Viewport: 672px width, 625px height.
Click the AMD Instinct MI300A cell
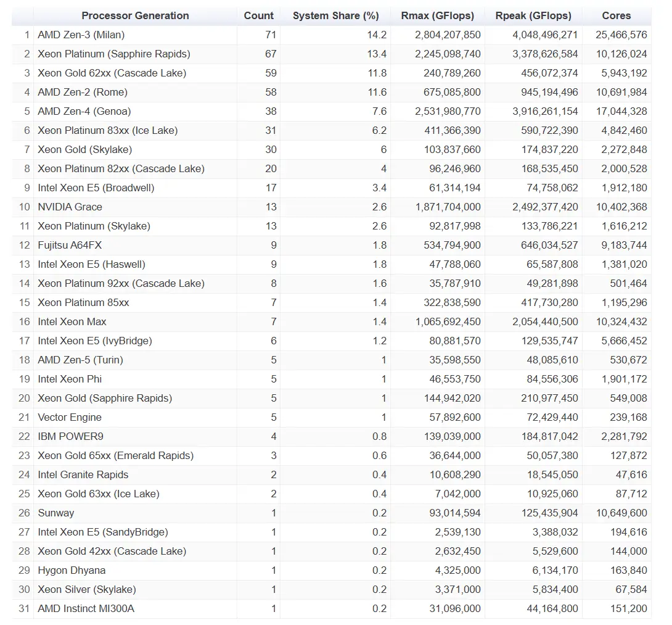point(86,609)
